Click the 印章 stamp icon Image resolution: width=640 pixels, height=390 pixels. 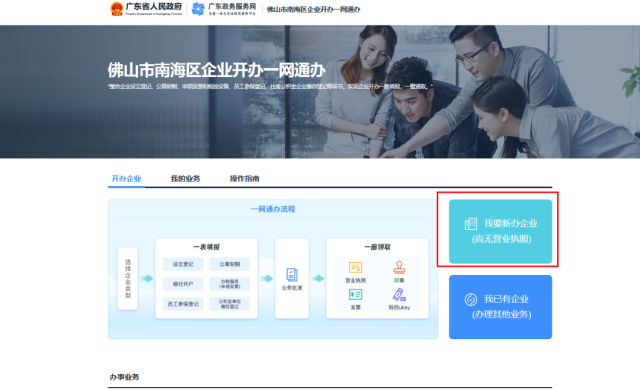click(399, 267)
